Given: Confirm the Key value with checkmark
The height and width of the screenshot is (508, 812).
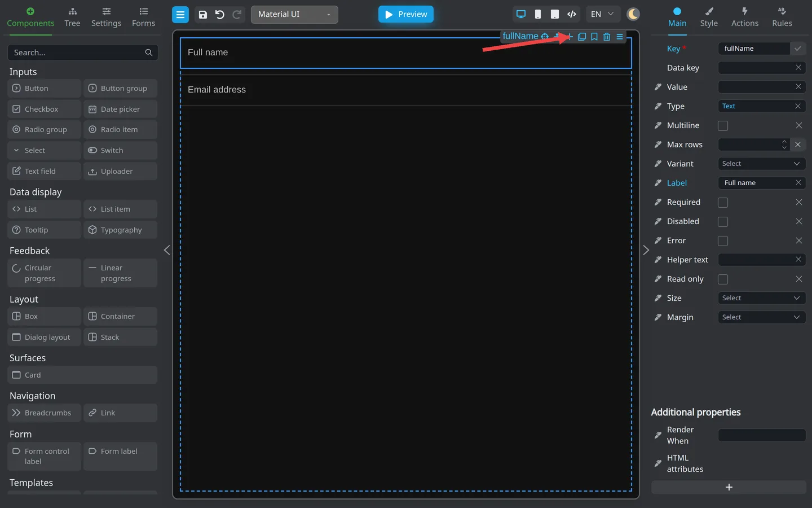Looking at the screenshot, I should [x=798, y=49].
